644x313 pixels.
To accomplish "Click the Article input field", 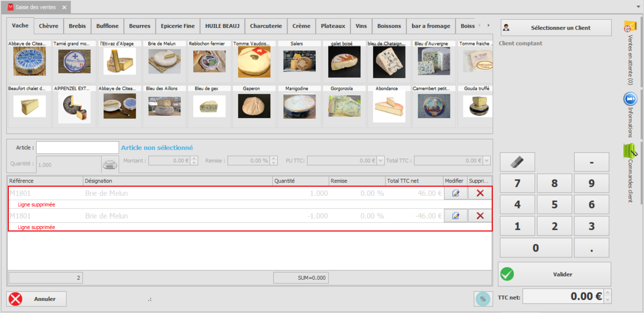I will 78,147.
